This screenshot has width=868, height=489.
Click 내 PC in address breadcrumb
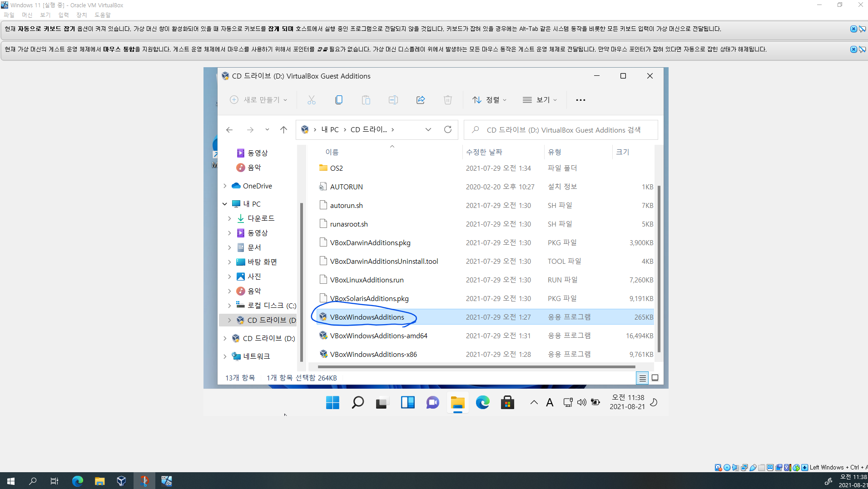coord(330,129)
